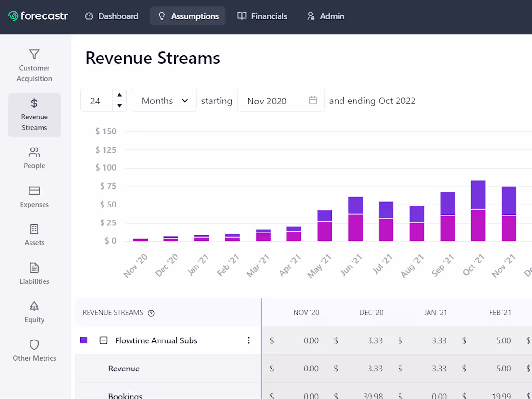Open Flowtime Annual Subs three-dot menu
Screen dimensions: 532x399
coord(249,340)
